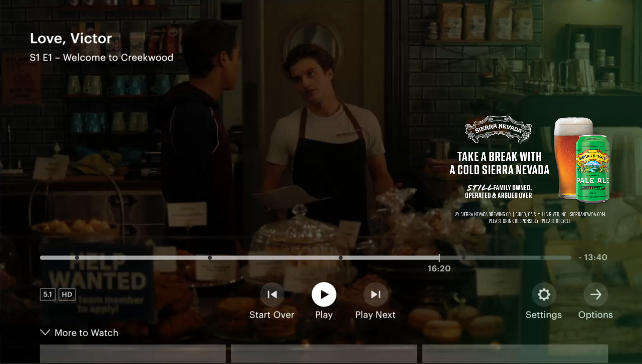The height and width of the screenshot is (364, 642).
Task: Click the "Take a break with a cold Sierra Nevada" text
Action: 499,163
